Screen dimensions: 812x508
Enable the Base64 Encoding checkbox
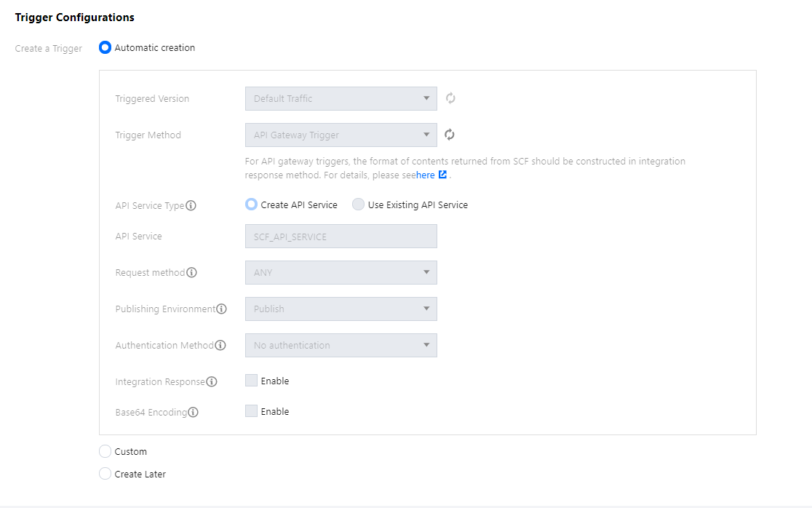[252, 411]
